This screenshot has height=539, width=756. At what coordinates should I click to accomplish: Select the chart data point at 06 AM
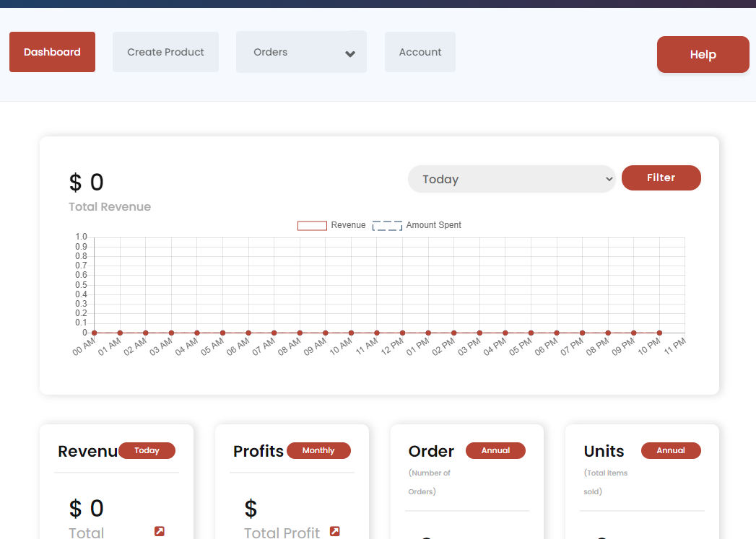[x=248, y=333]
